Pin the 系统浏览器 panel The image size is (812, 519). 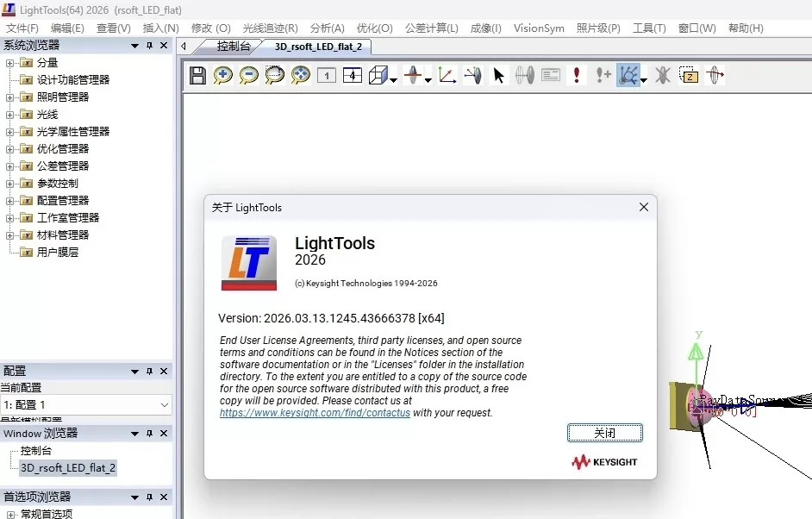click(x=149, y=46)
